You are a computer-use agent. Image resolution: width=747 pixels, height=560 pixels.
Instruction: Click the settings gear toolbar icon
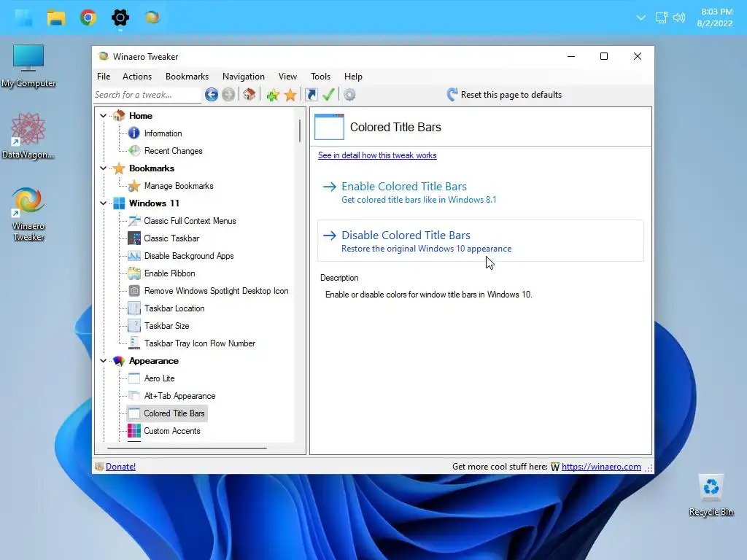(349, 95)
